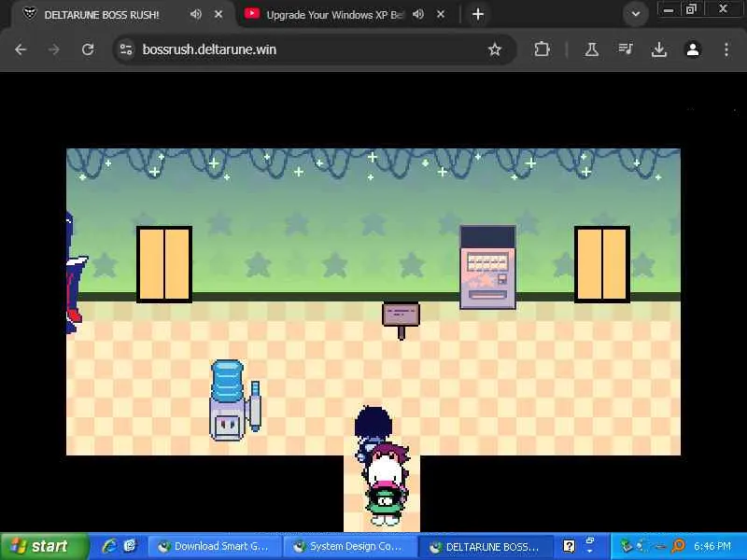Screen dimensions: 747x560
Task: Open Chrome Labs flask icon
Action: [x=592, y=49]
